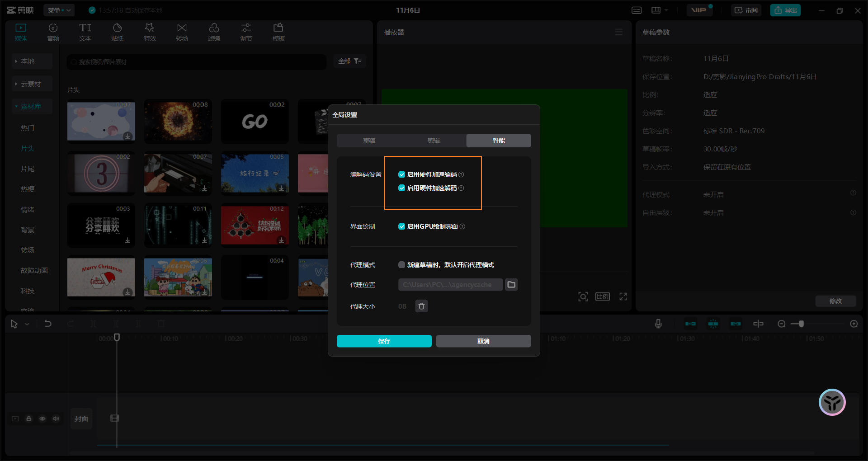This screenshot has width=868, height=461.
Task: Uncheck 启用硬件加速解码 checkbox
Action: pos(401,188)
